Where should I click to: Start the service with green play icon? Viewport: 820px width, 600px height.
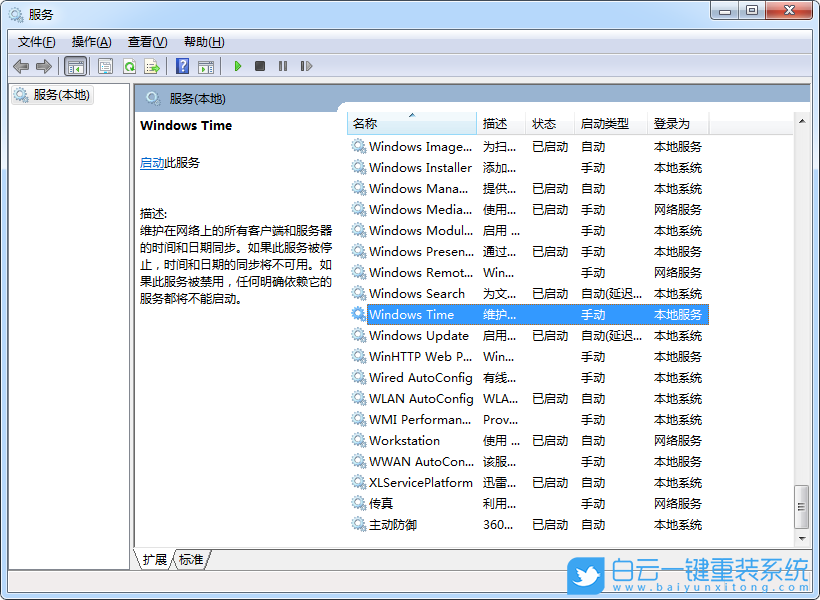[x=237, y=66]
